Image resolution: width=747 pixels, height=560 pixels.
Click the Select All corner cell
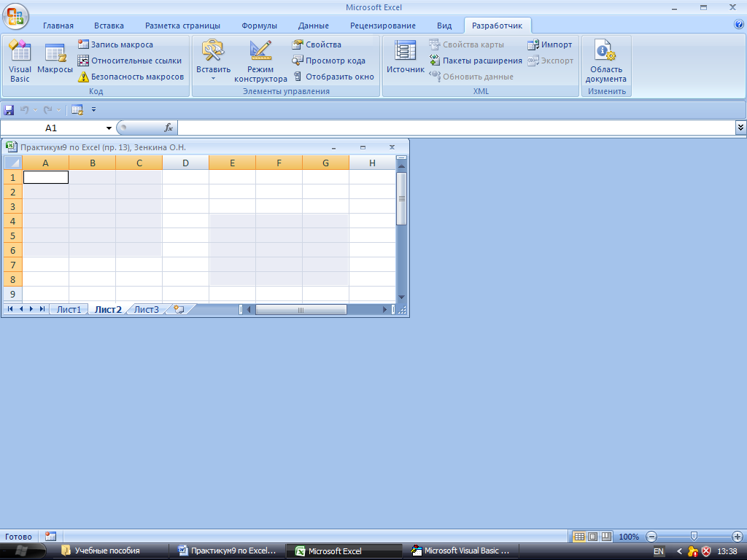tap(13, 163)
